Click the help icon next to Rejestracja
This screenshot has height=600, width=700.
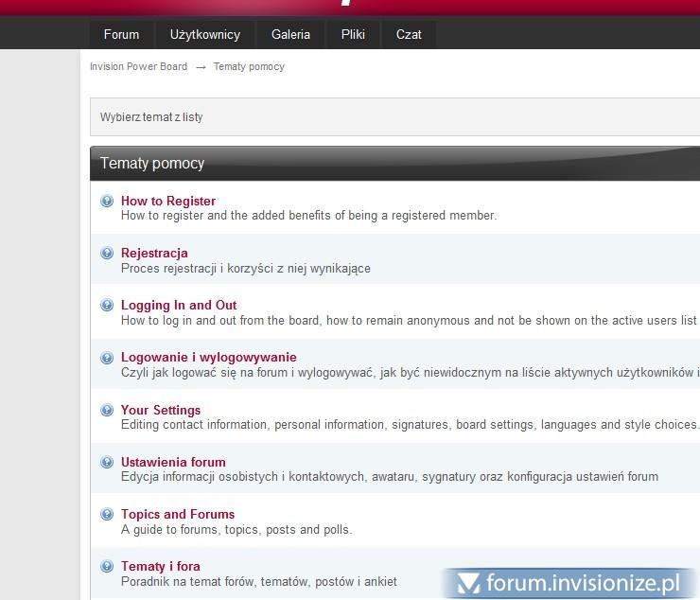point(107,253)
